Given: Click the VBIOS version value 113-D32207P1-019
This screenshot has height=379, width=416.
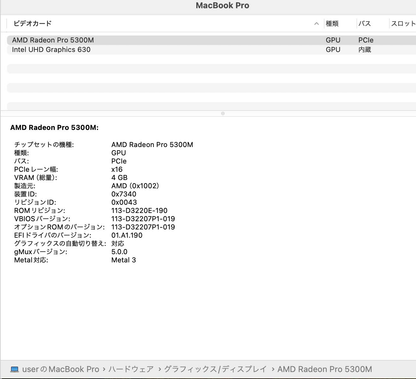Looking at the screenshot, I should tap(143, 219).
